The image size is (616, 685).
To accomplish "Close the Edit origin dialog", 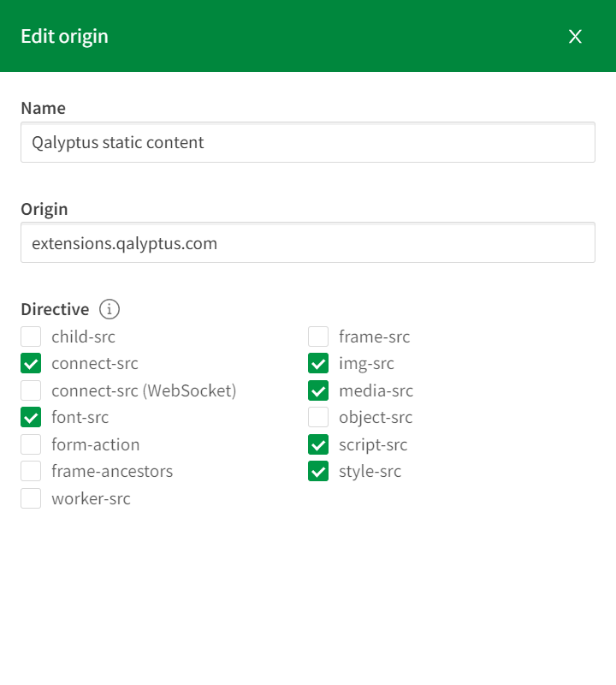I will (x=575, y=36).
